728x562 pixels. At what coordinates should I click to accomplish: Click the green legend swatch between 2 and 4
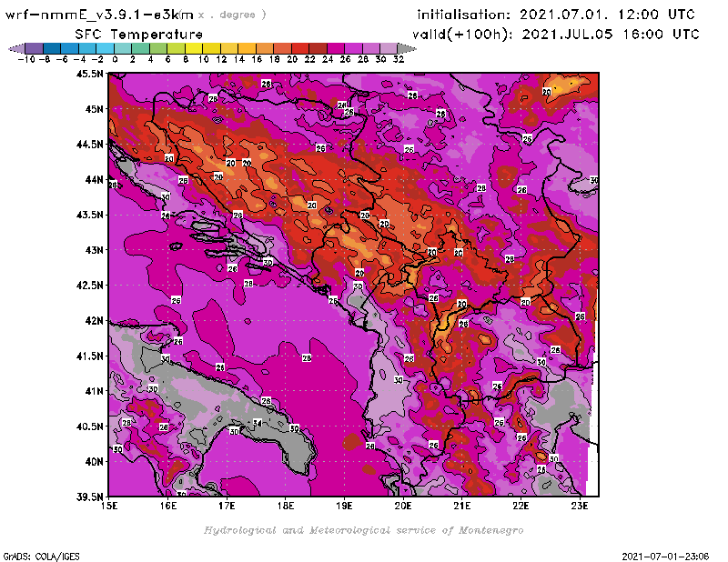pyautogui.click(x=141, y=48)
